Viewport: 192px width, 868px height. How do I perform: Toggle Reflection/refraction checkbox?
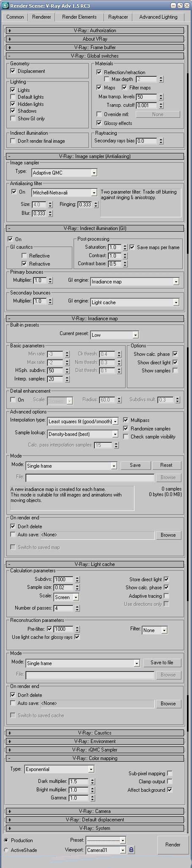[99, 72]
